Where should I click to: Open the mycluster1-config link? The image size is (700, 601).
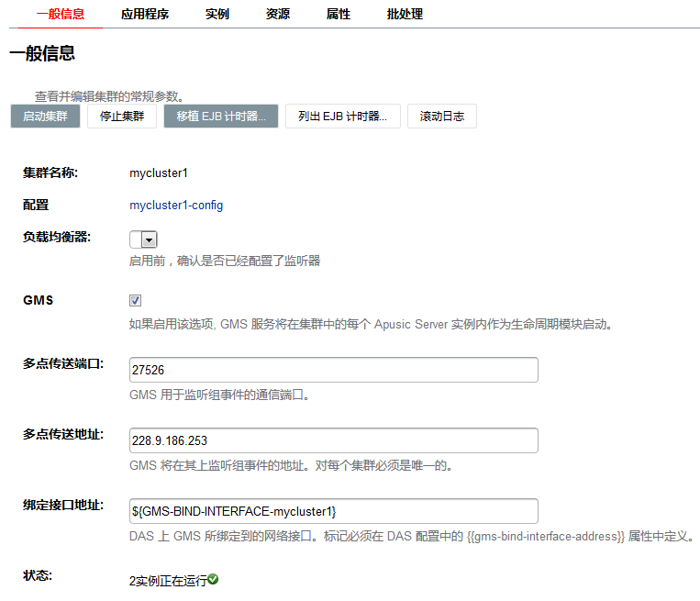(x=176, y=206)
